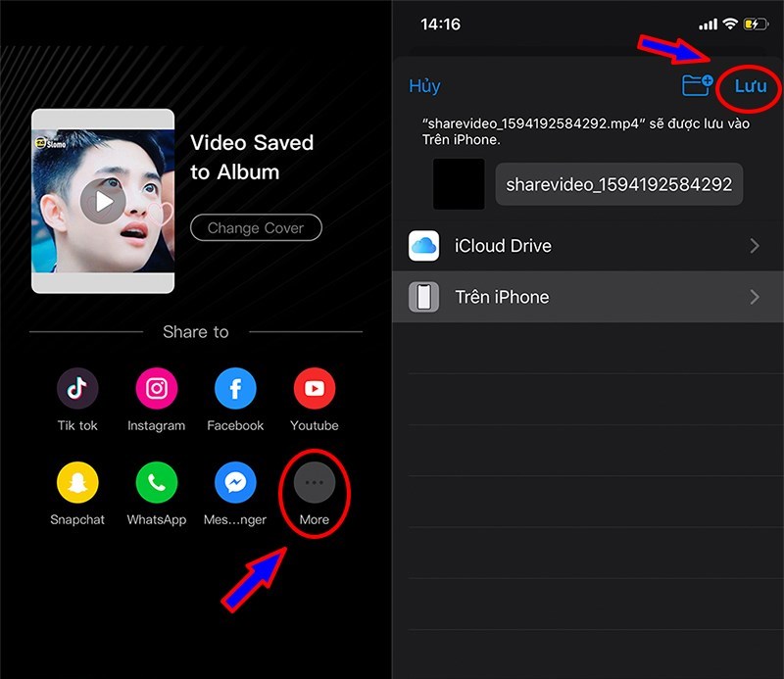Viewport: 784px width, 679px height.
Task: Create a new folder in Files
Action: click(x=697, y=86)
